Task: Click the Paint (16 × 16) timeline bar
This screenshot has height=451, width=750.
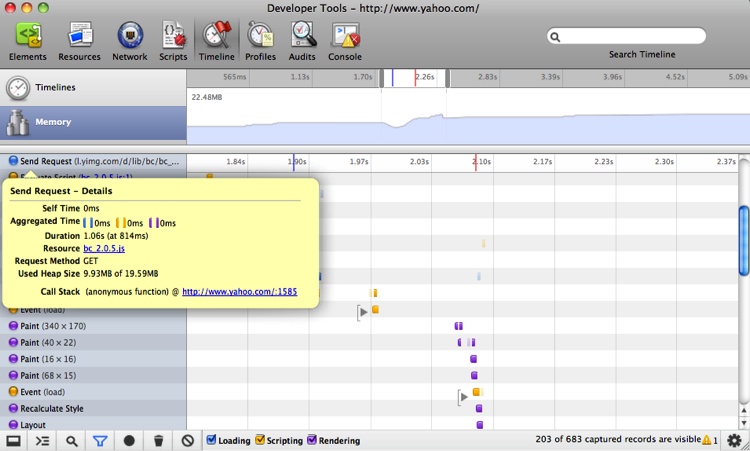Action: click(474, 359)
